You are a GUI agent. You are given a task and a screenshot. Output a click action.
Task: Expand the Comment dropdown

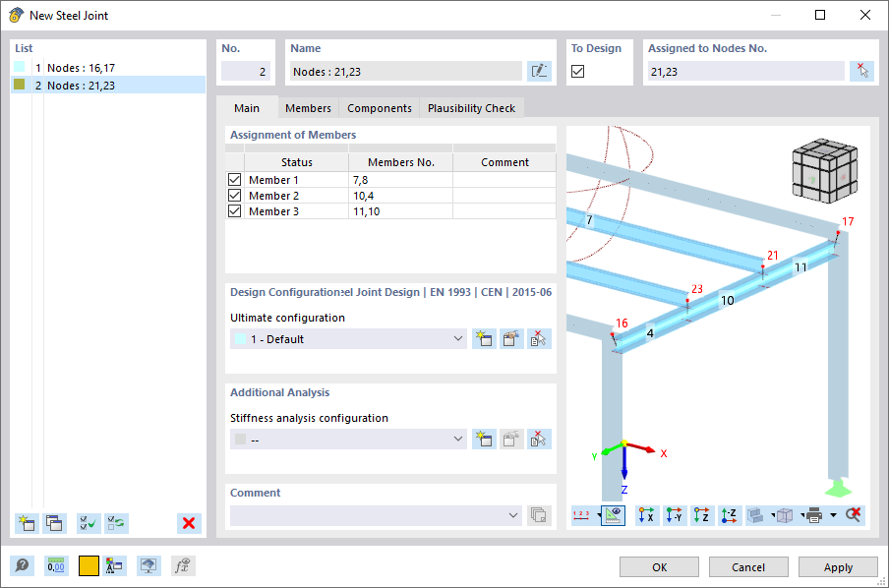(x=513, y=515)
